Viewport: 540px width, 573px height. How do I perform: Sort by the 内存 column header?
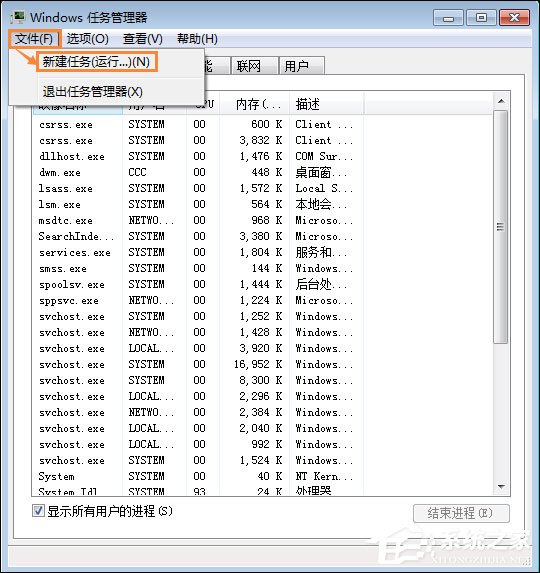click(254, 105)
